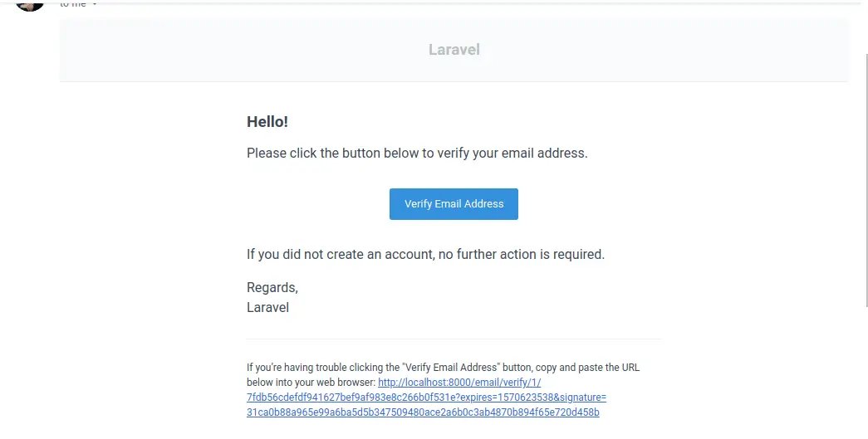
Task: Click the 'to me' recipient text
Action: click(x=73, y=4)
